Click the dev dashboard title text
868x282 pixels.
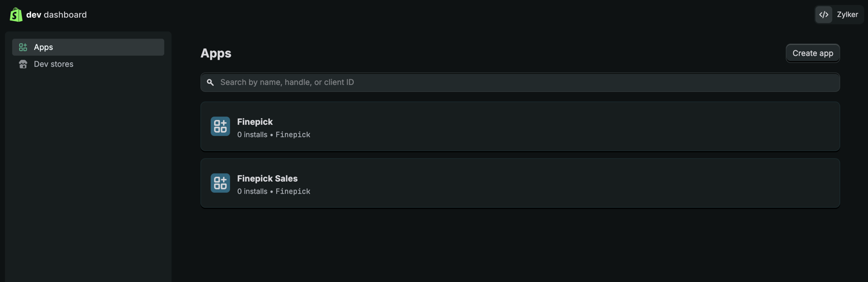click(x=56, y=15)
